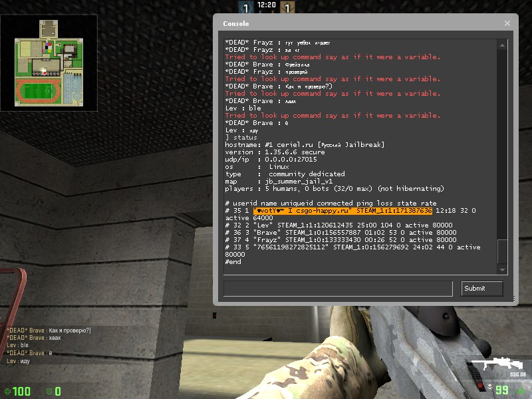Click the green health cross icon
532x399 pixels.
point(7,391)
